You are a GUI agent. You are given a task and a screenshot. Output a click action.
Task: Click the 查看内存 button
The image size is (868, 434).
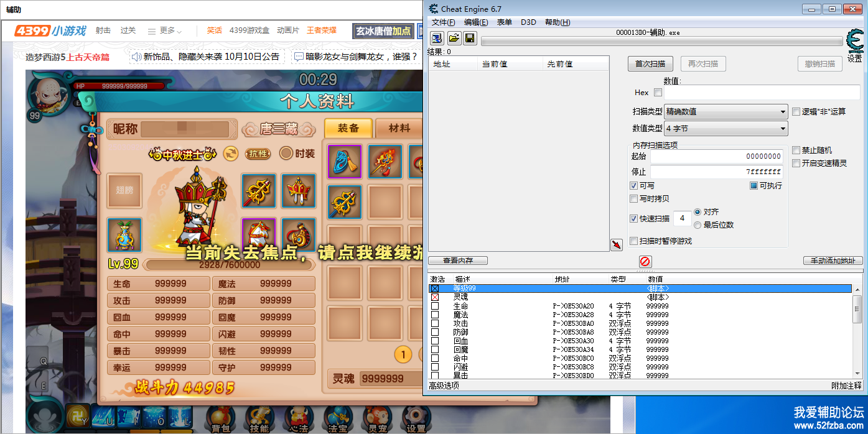click(458, 261)
